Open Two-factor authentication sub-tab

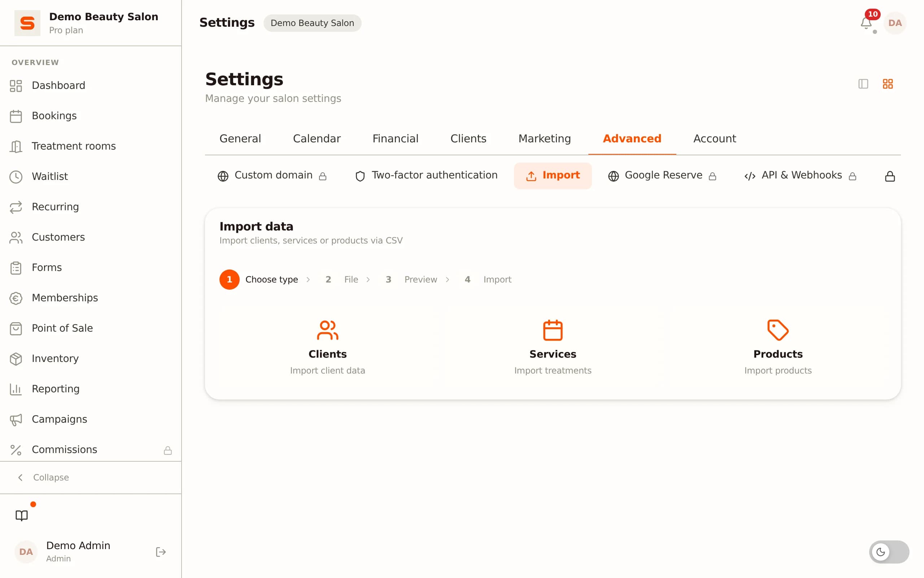426,176
